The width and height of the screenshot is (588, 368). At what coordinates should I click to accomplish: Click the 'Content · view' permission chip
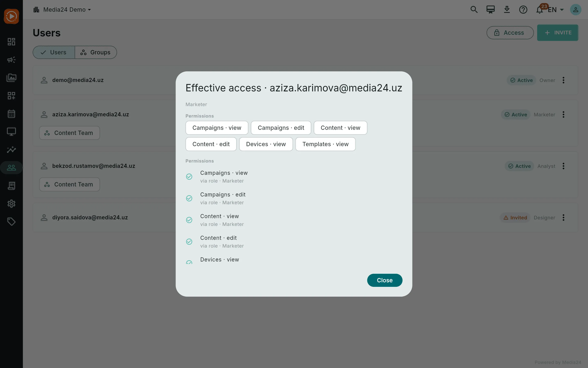coord(340,128)
